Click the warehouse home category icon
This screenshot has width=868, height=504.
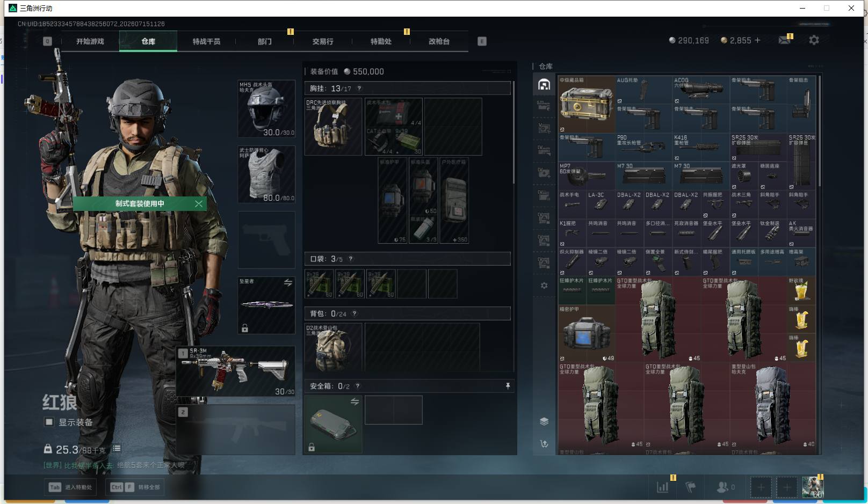click(x=544, y=84)
